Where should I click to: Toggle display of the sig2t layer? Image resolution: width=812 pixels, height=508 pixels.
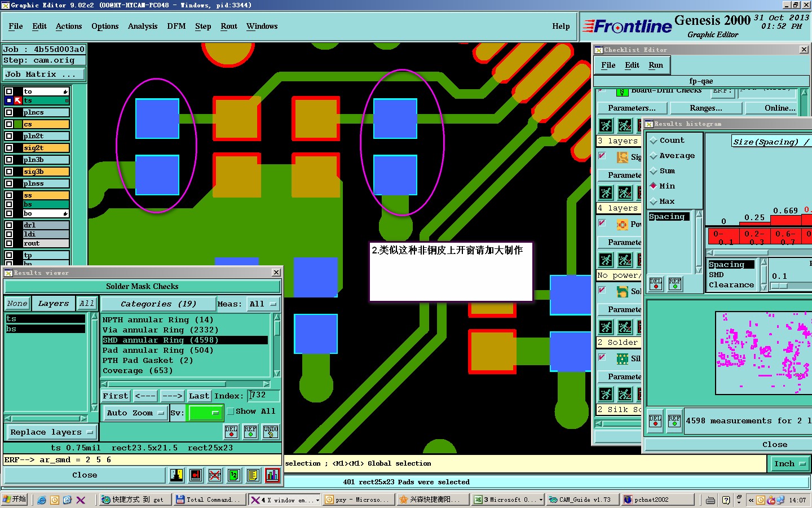pos(9,148)
